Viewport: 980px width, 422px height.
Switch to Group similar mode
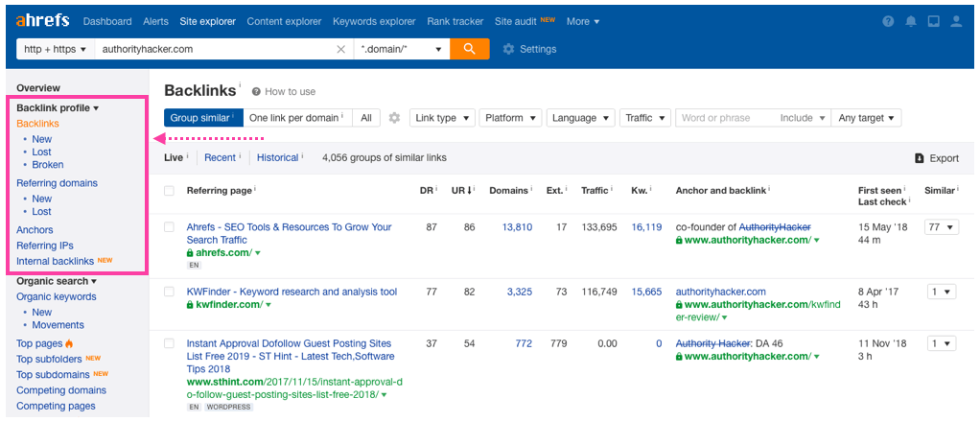[203, 118]
